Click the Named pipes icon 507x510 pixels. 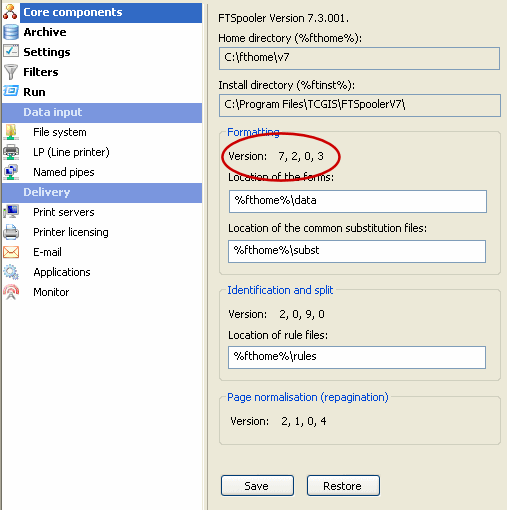[x=11, y=172]
